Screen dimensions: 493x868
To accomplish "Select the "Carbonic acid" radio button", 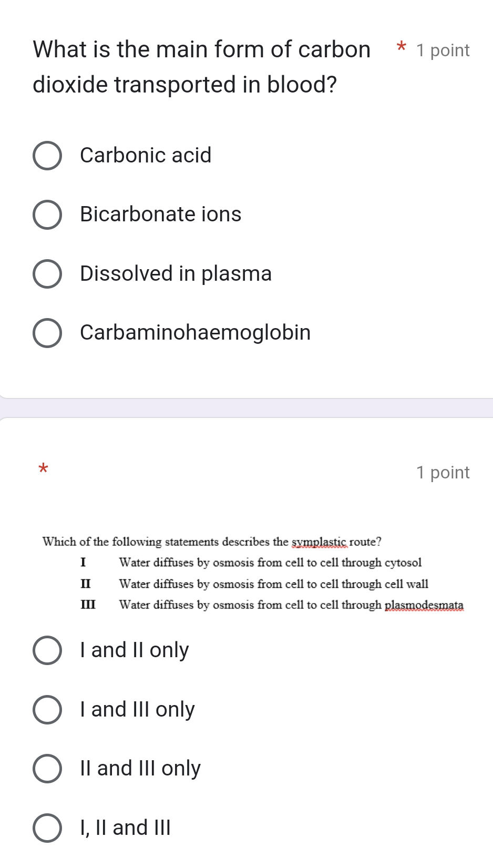I will [x=47, y=156].
